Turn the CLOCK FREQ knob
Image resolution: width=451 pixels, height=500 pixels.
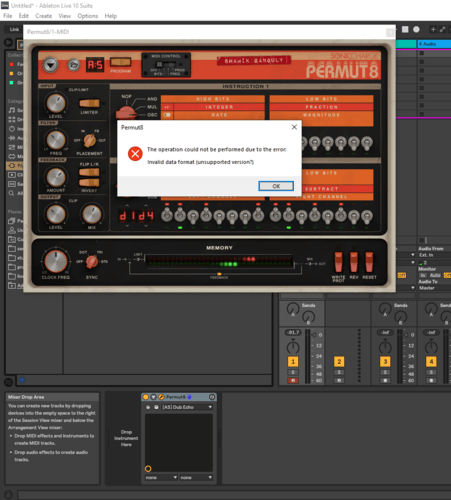tap(56, 261)
